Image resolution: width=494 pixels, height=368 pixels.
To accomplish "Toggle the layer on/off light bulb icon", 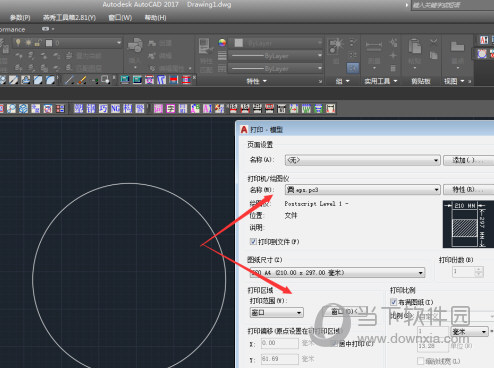I will 18,43.
